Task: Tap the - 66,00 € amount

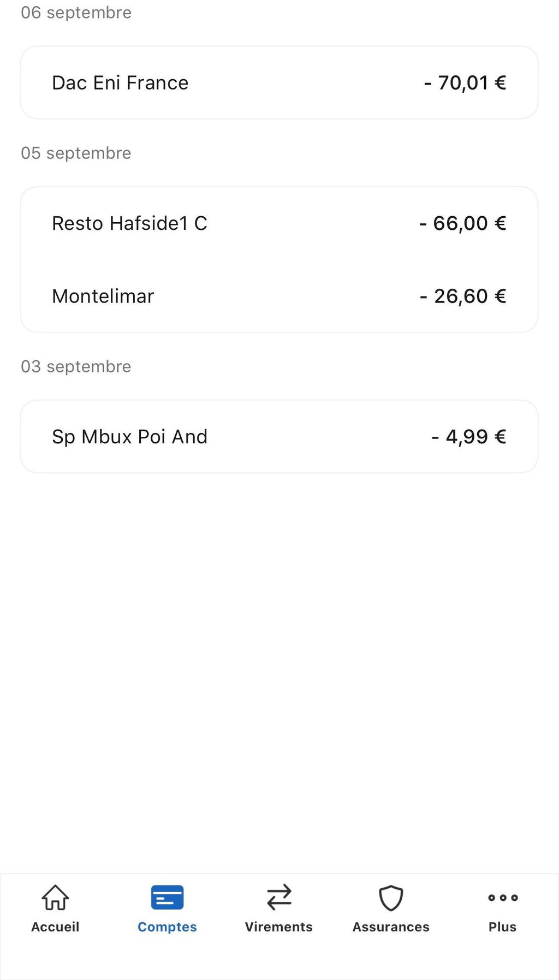Action: pos(463,223)
